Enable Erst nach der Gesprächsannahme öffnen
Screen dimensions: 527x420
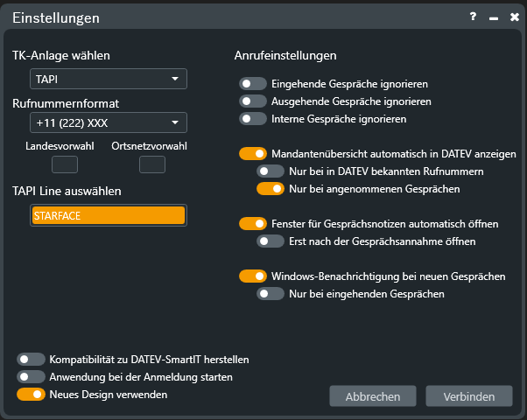[271, 241]
